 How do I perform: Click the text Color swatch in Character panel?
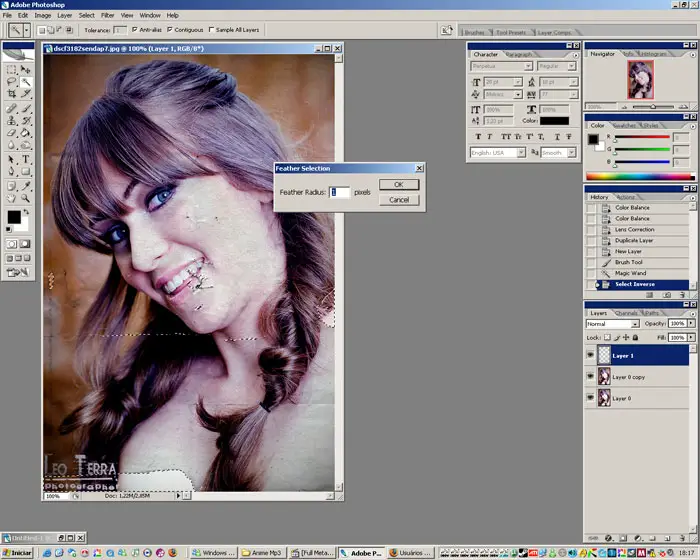(x=554, y=121)
